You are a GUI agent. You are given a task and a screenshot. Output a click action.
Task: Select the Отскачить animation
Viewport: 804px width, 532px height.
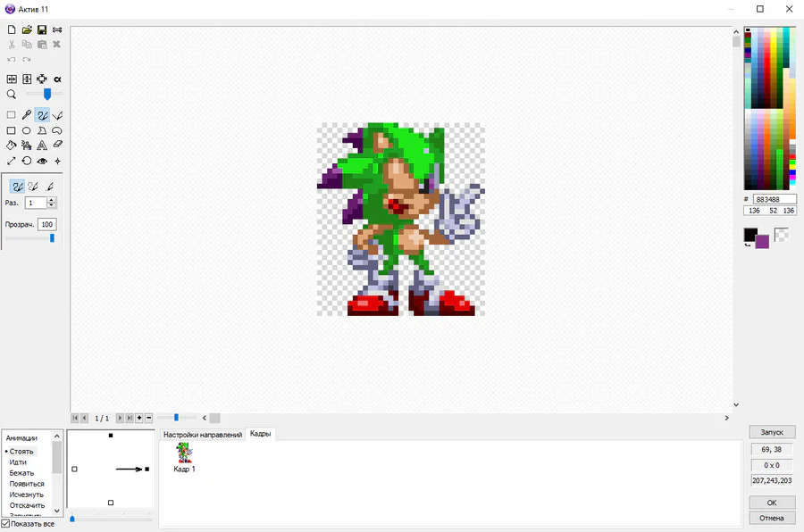coord(27,505)
